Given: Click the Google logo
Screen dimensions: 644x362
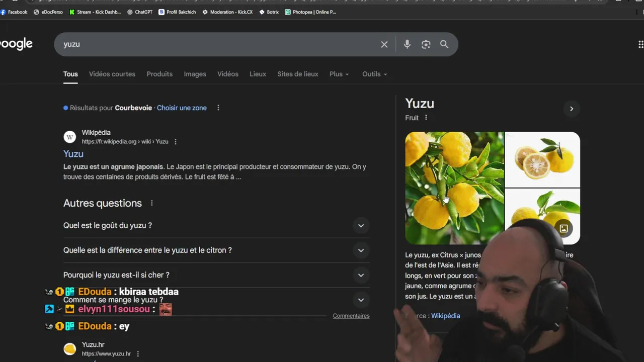Looking at the screenshot, I should (x=16, y=44).
